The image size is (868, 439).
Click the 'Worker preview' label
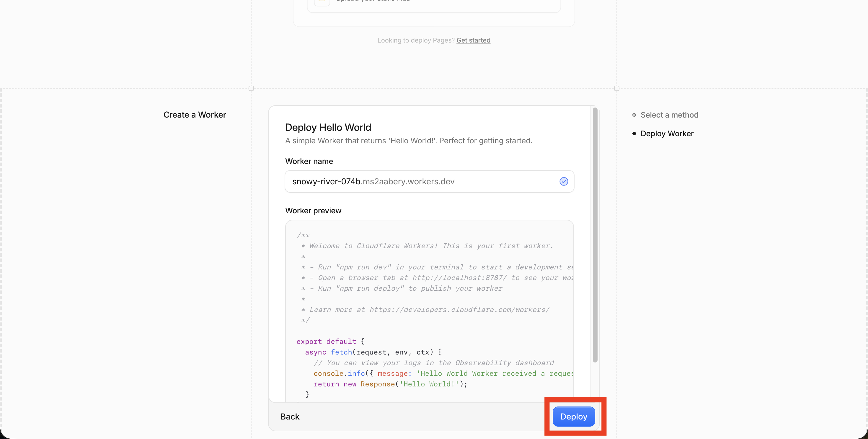click(x=313, y=210)
